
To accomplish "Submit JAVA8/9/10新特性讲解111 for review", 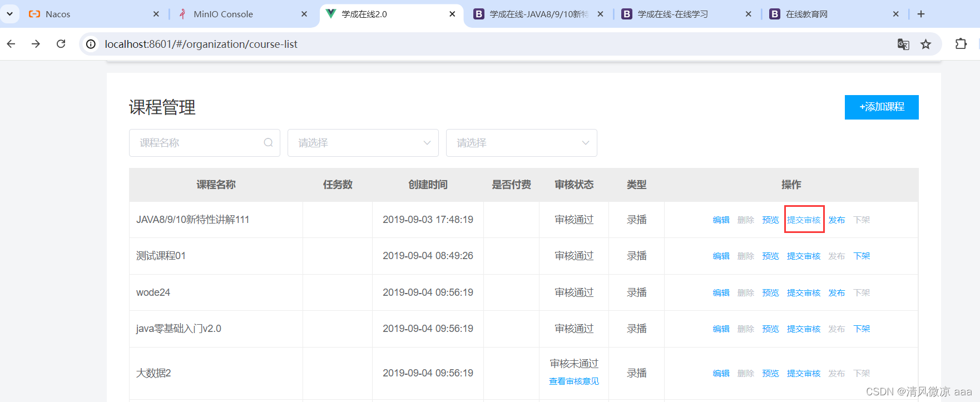I will pyautogui.click(x=804, y=220).
